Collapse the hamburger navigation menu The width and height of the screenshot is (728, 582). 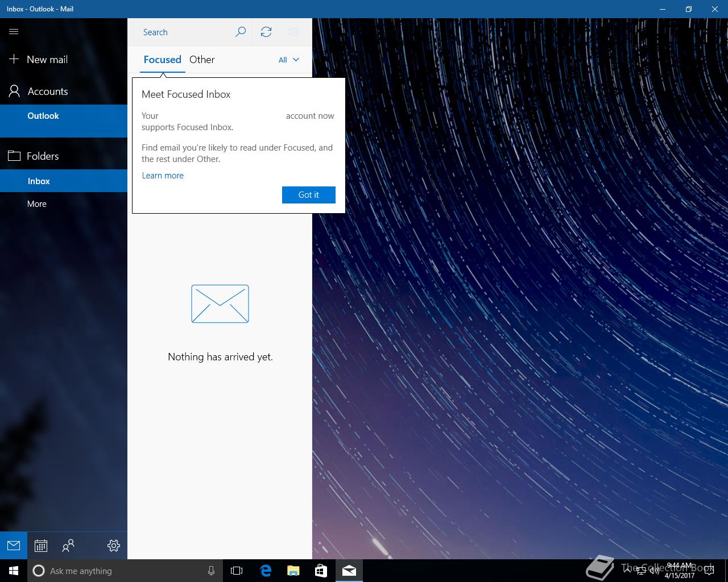(14, 32)
